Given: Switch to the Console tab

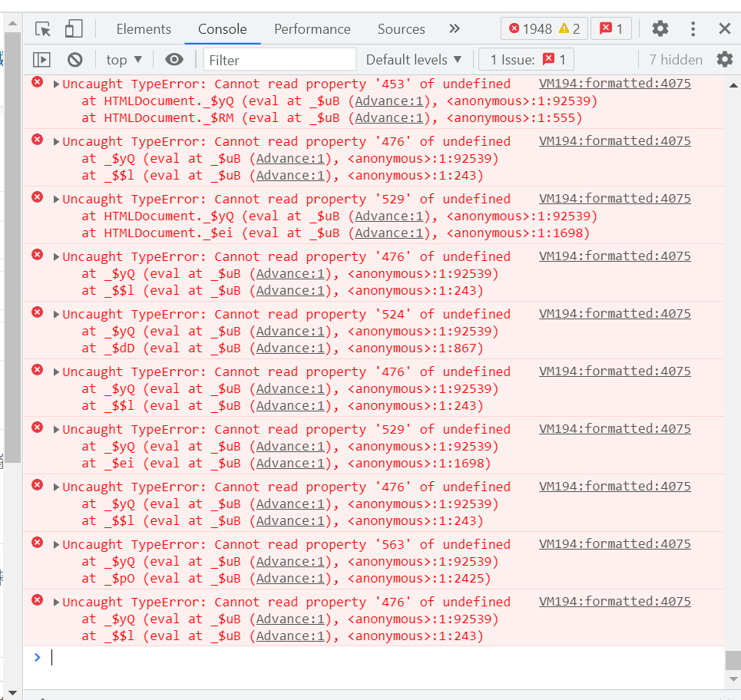Looking at the screenshot, I should coord(222,29).
